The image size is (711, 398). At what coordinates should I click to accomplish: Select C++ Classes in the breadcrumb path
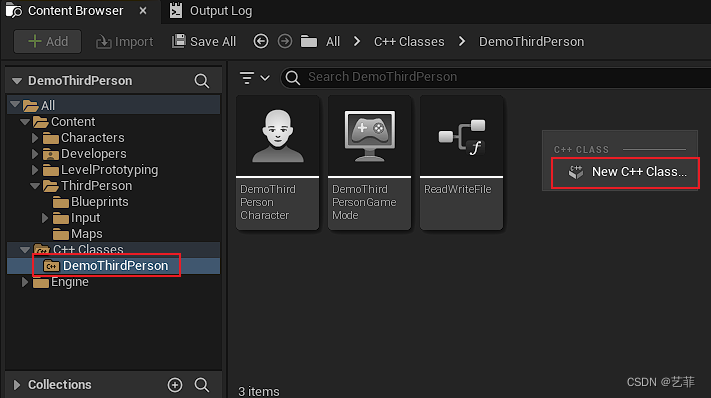[x=409, y=42]
